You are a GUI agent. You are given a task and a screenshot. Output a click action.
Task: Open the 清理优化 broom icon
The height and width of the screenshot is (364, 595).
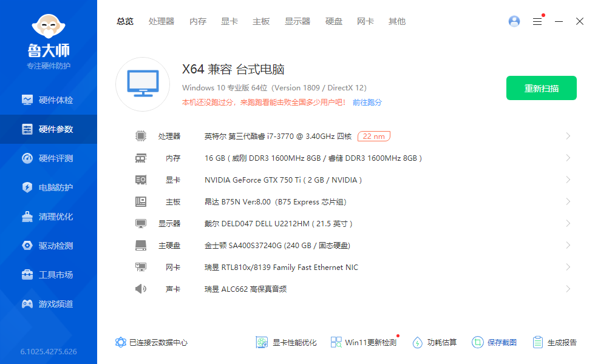(x=27, y=217)
